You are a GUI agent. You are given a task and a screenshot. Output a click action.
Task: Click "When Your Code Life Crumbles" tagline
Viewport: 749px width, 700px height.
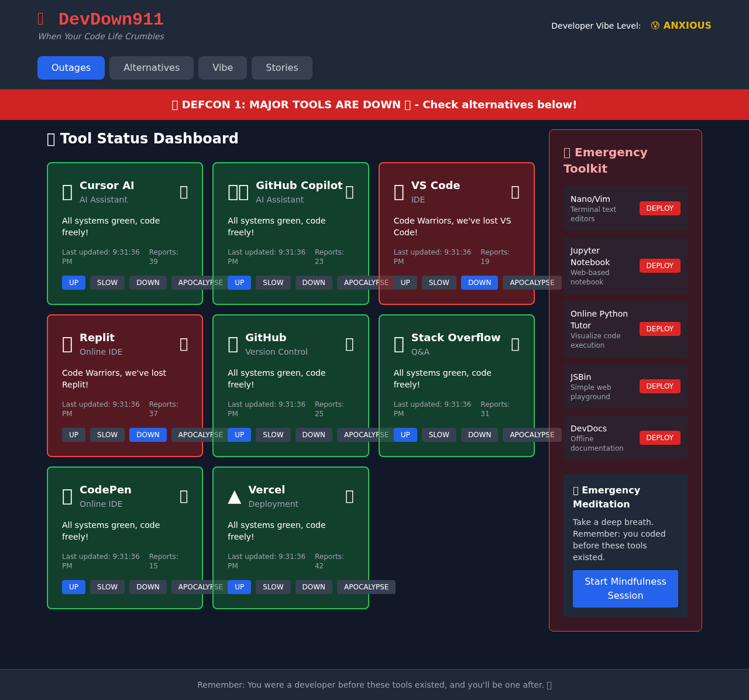tap(101, 36)
